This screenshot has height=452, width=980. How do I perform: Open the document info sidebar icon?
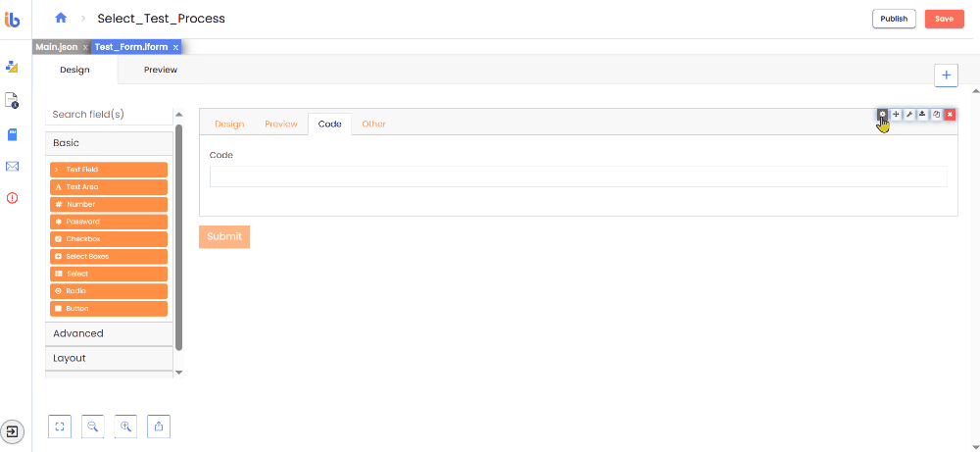12,100
